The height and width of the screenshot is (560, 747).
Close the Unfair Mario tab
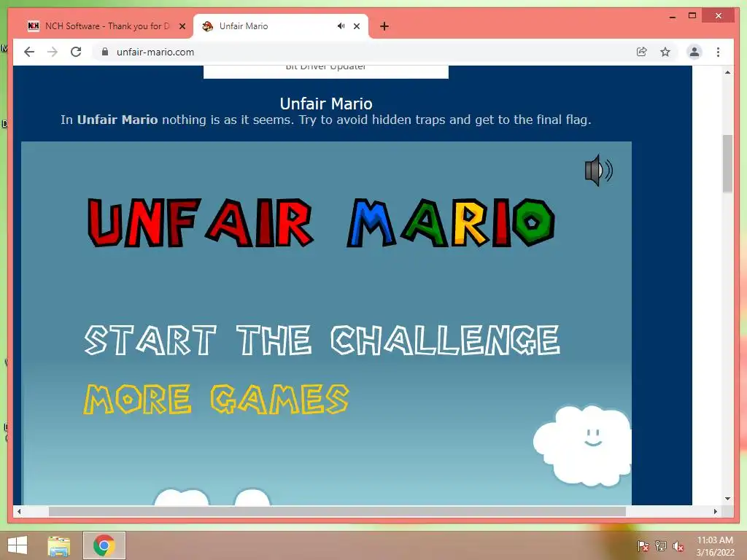[x=356, y=26]
